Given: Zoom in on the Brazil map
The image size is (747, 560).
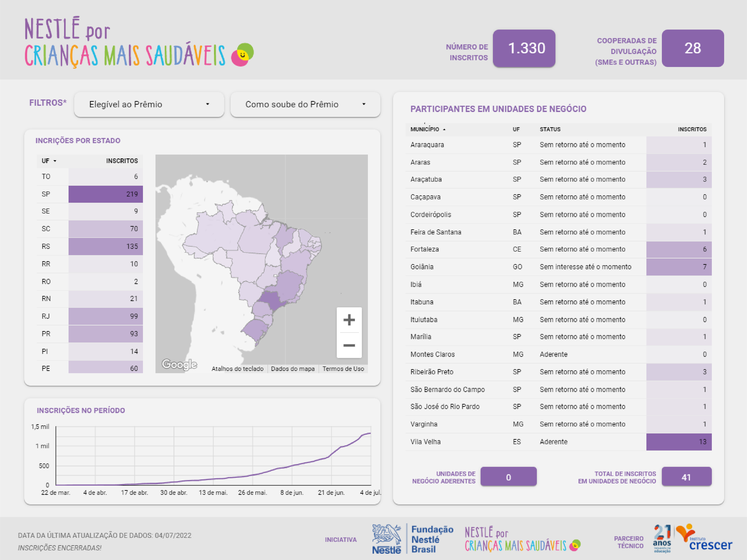Looking at the screenshot, I should (349, 320).
